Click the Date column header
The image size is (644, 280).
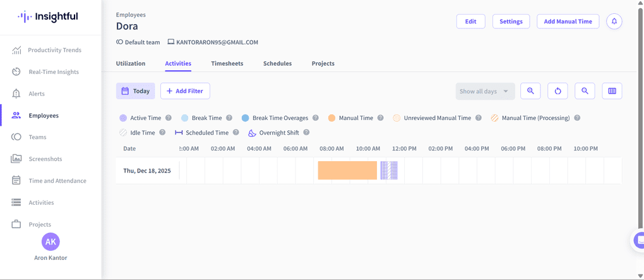coord(129,149)
